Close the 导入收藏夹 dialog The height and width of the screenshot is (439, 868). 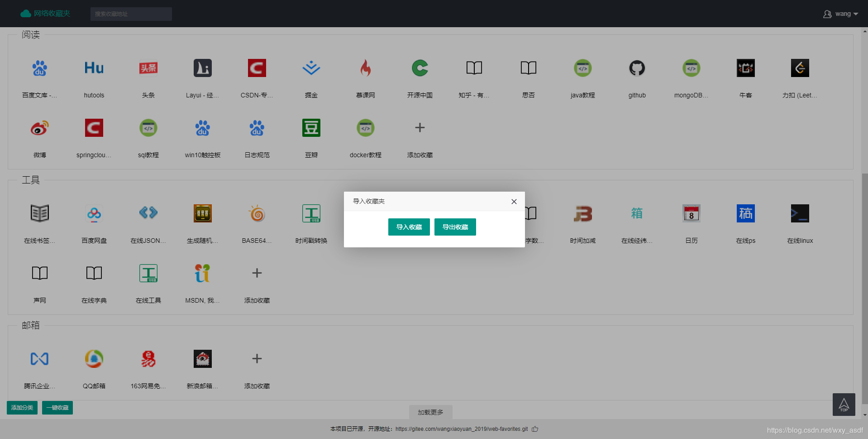coord(514,202)
